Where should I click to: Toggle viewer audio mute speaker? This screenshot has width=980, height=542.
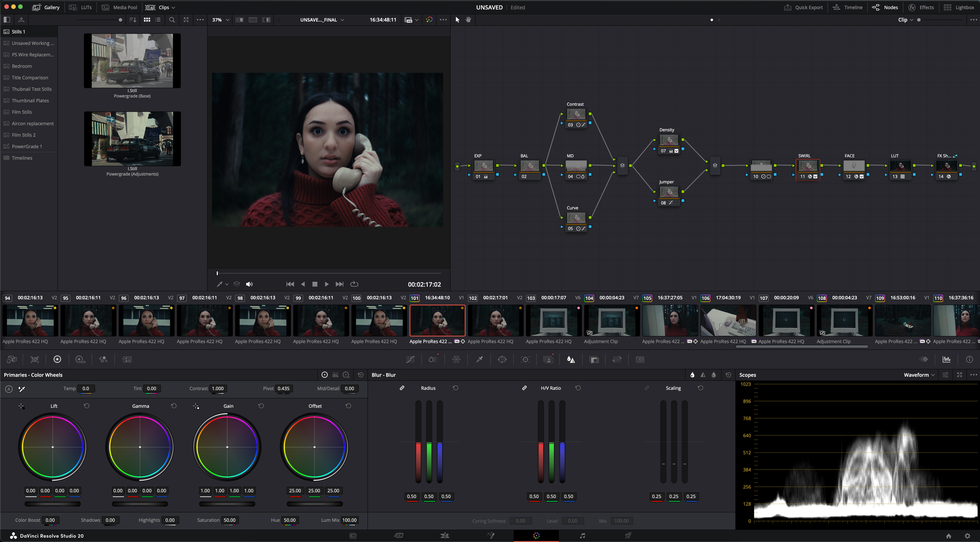coord(249,284)
